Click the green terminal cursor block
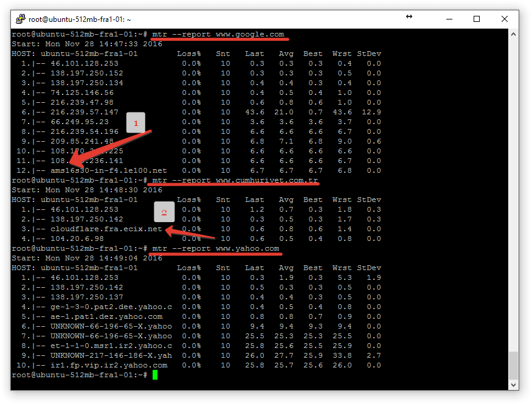 click(155, 375)
